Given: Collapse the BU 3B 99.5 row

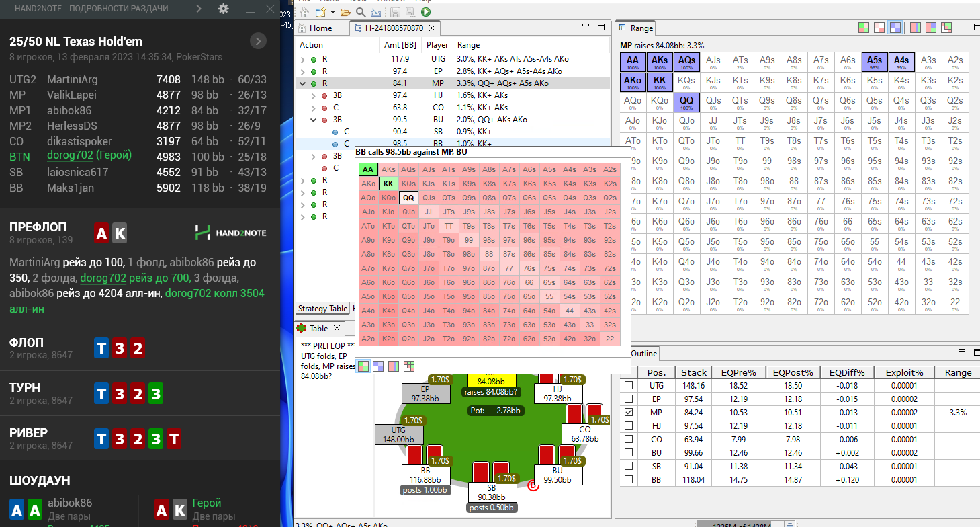Looking at the screenshot, I should coord(314,120).
